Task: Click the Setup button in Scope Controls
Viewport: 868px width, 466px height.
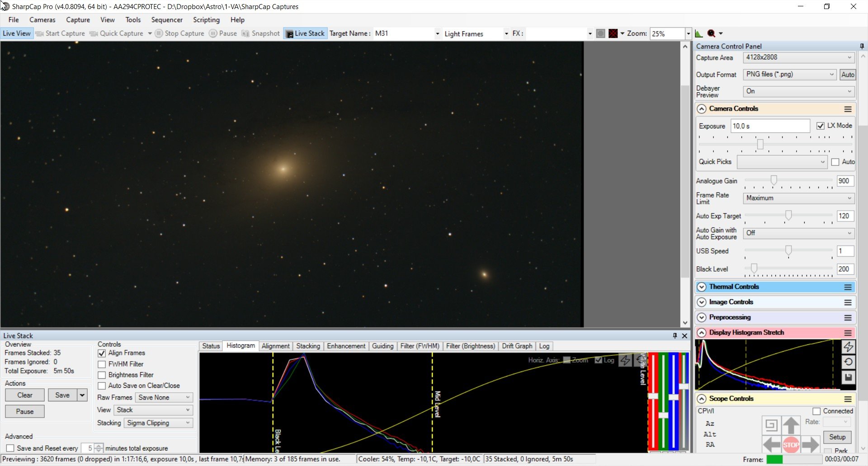Action: click(837, 437)
